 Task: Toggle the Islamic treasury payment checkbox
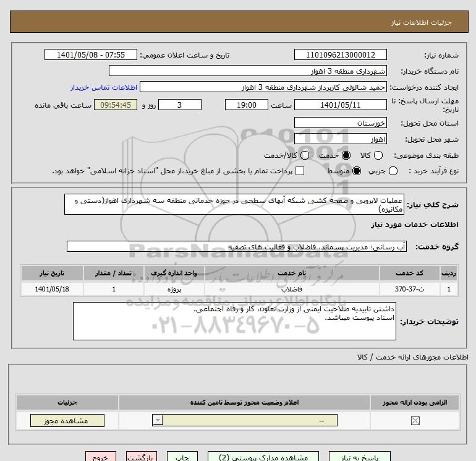tap(300, 171)
